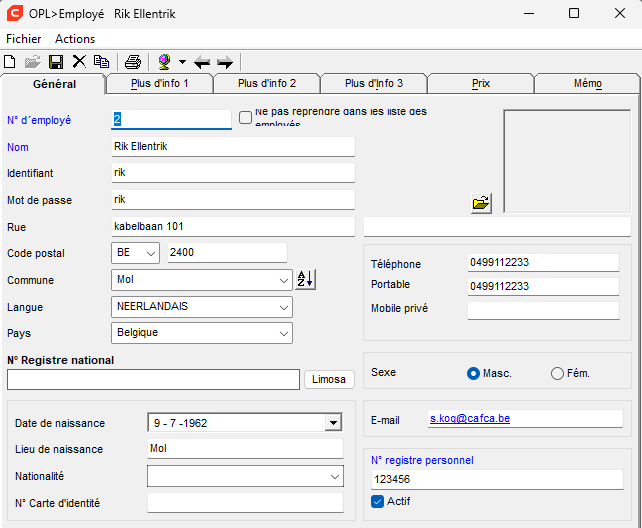Image resolution: width=642 pixels, height=528 pixels.
Task: Click the Cafca app logo in title bar
Action: (15, 14)
